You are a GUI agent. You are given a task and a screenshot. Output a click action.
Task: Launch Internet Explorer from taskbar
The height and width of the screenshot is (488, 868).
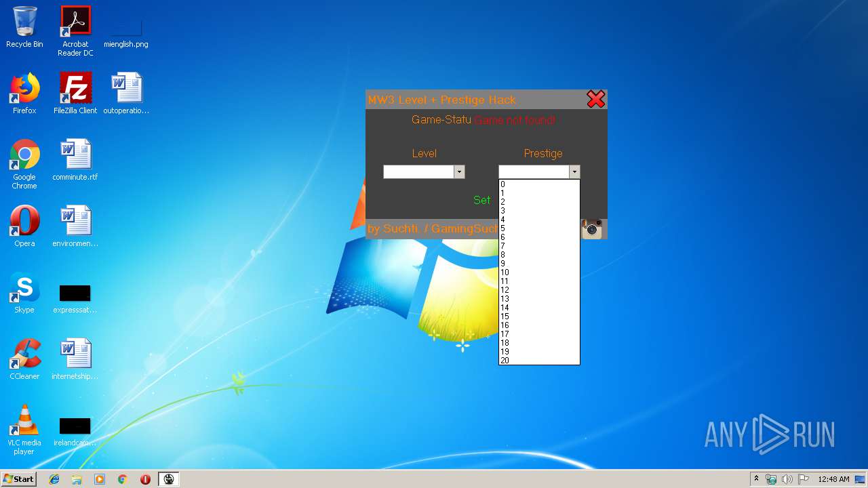(54, 479)
